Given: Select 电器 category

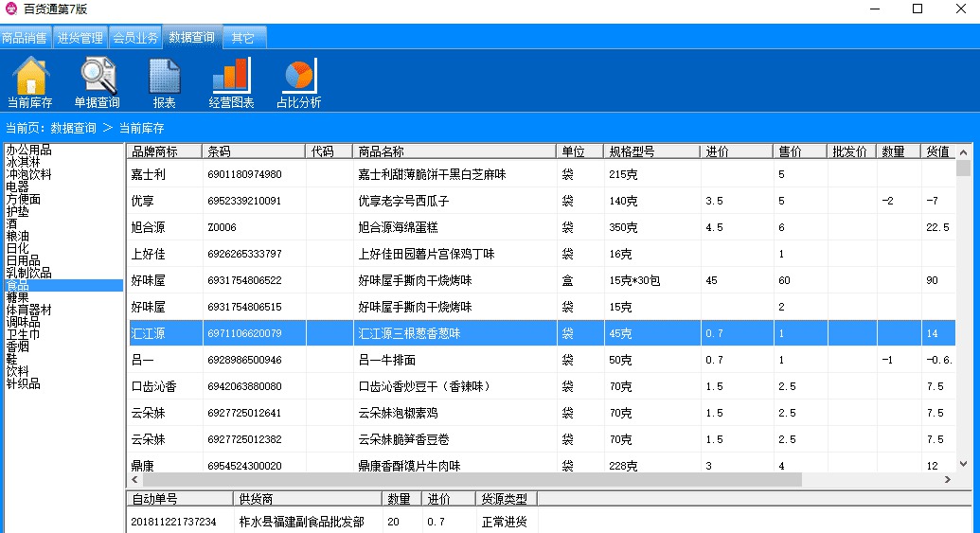Looking at the screenshot, I should click(x=17, y=187).
